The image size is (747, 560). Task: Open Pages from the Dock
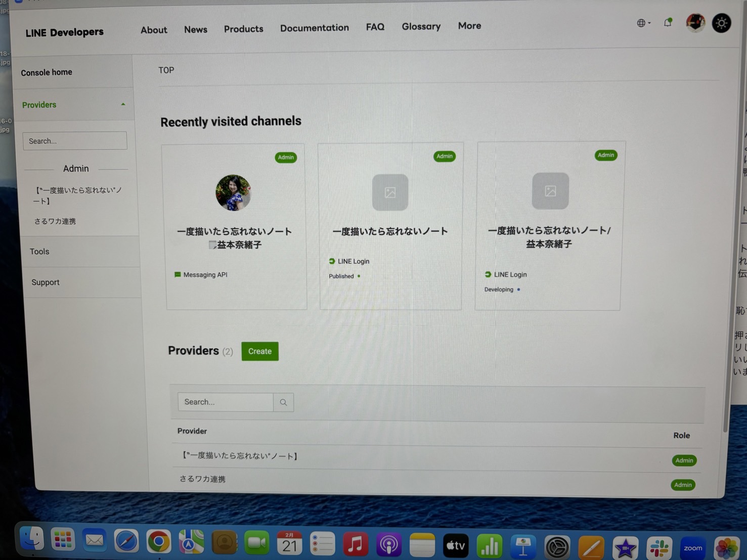pyautogui.click(x=591, y=548)
